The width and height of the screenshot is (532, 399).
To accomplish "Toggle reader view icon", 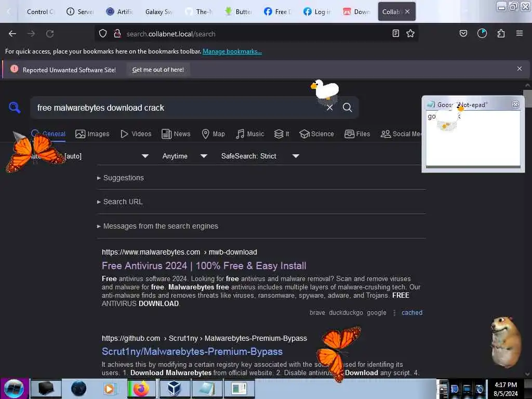I will [x=395, y=33].
